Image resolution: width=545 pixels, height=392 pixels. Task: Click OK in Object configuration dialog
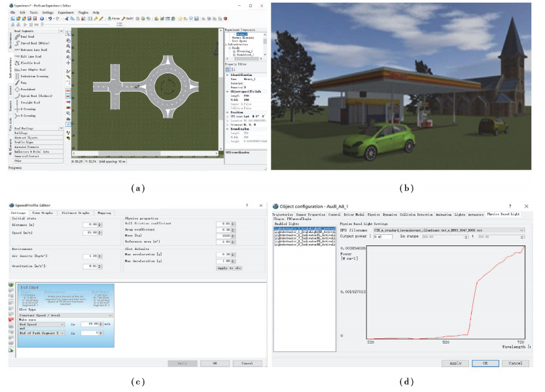point(485,363)
